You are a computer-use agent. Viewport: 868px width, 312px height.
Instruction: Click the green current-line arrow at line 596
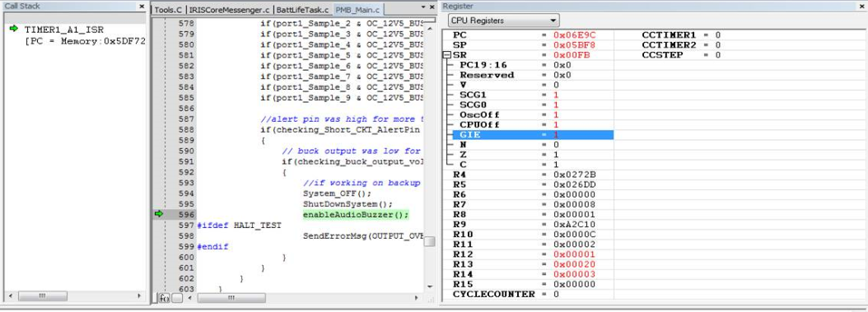(159, 213)
